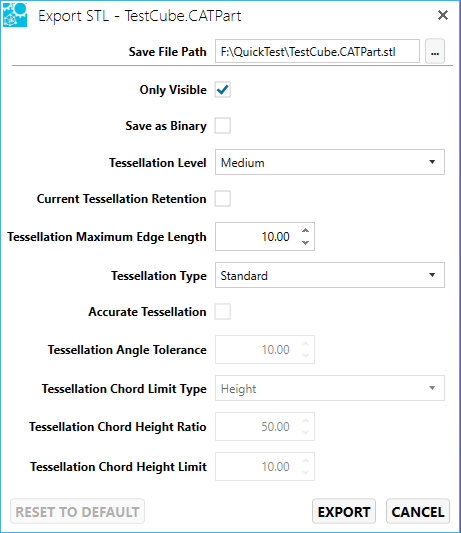Uncheck the Only Visible checkbox
Image resolution: width=461 pixels, height=533 pixels.
click(223, 90)
